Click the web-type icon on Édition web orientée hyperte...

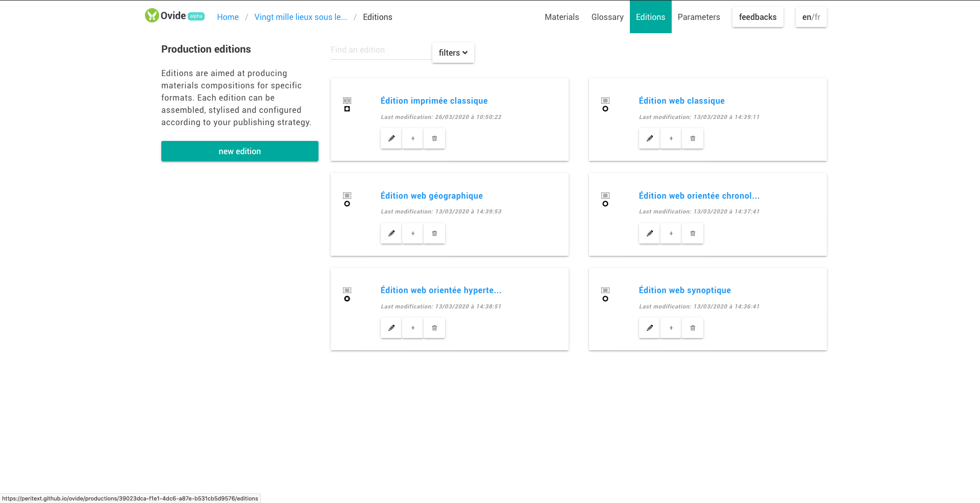(x=347, y=290)
